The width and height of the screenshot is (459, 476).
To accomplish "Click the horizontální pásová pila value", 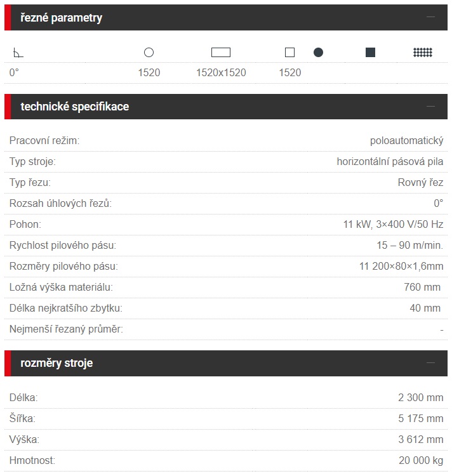I will [390, 161].
